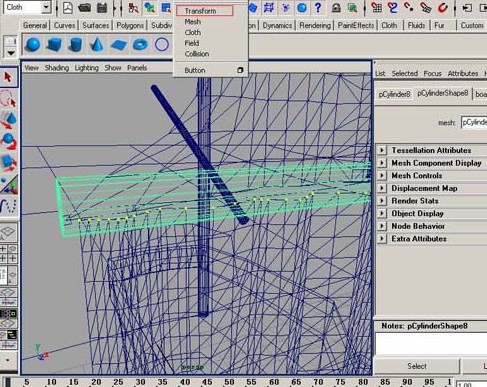Click the highlight selection mode icon
This screenshot has width=487, height=387.
point(352,8)
